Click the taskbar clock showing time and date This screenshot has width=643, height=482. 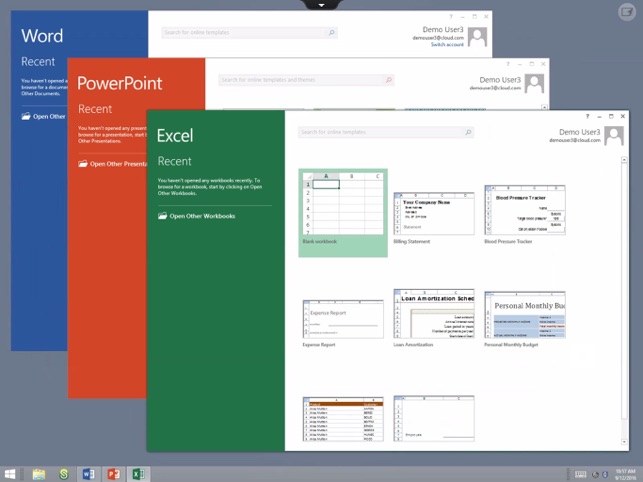pos(625,475)
